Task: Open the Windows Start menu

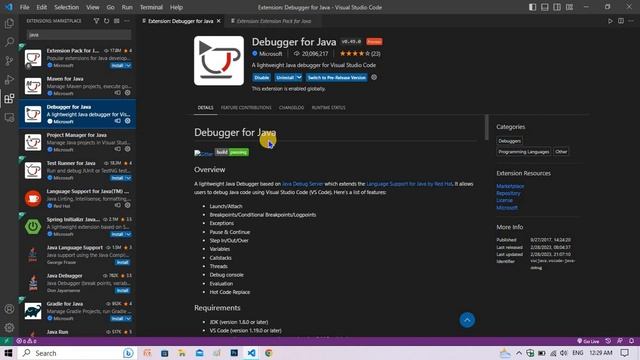Action: pos(8,353)
